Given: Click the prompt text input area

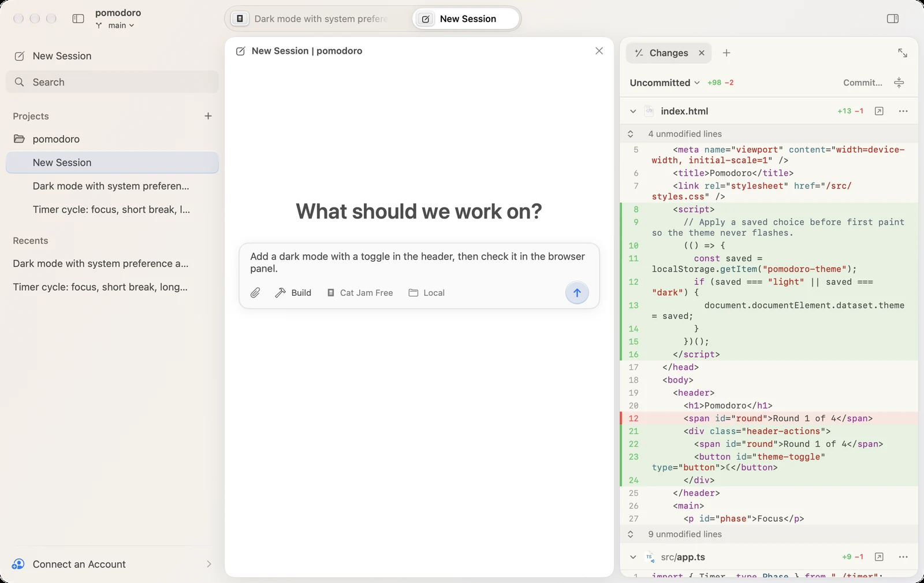Looking at the screenshot, I should [x=419, y=262].
